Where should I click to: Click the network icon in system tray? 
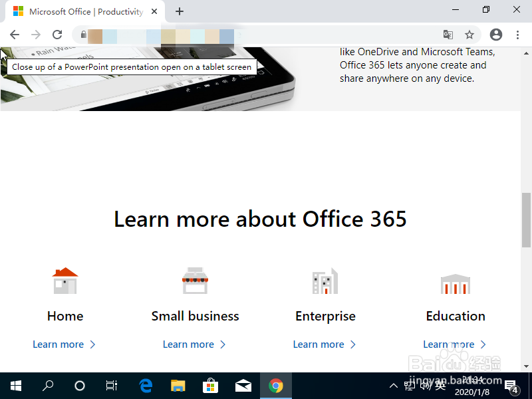[x=410, y=386]
